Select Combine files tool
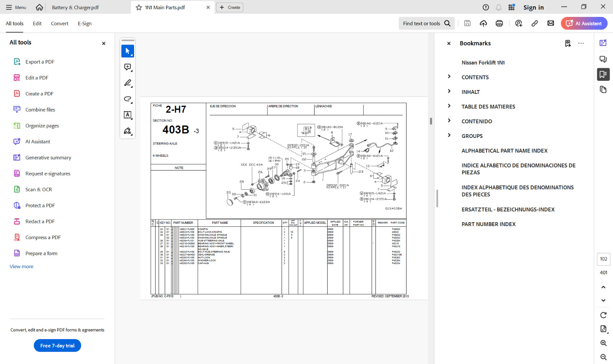 click(x=40, y=110)
